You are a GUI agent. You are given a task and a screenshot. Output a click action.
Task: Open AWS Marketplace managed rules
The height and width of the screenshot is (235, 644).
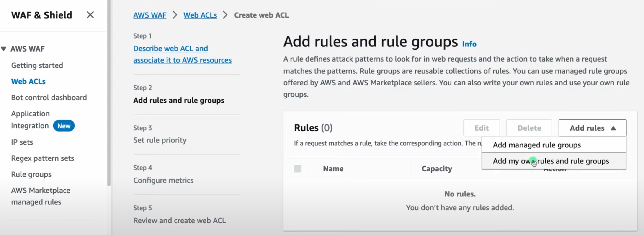pyautogui.click(x=41, y=196)
